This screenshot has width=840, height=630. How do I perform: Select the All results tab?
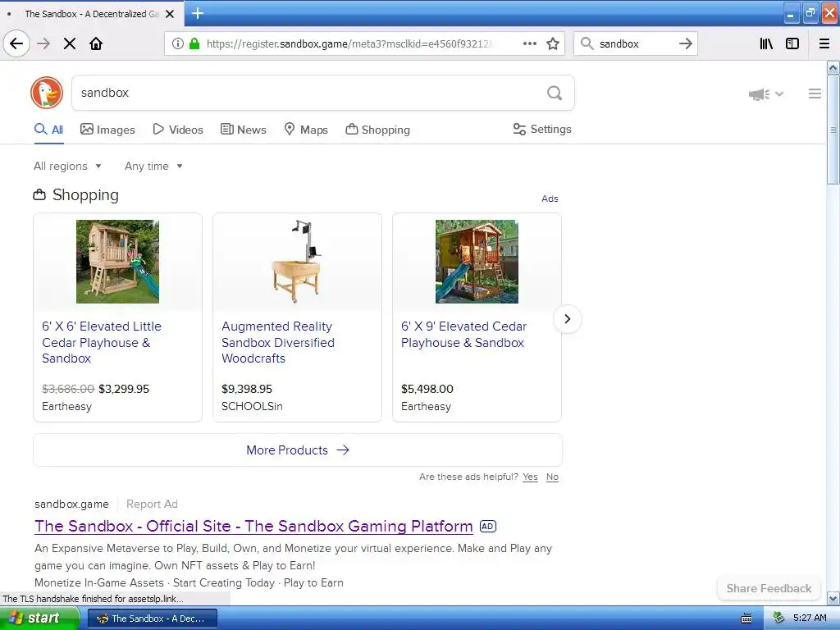(x=48, y=130)
